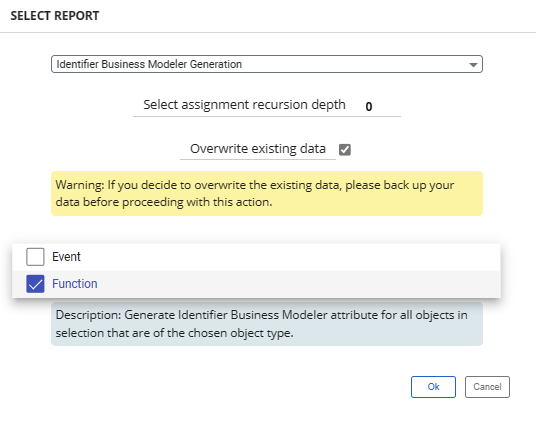Click the report selector's down arrow
Screen dimensions: 536x426
tap(473, 65)
